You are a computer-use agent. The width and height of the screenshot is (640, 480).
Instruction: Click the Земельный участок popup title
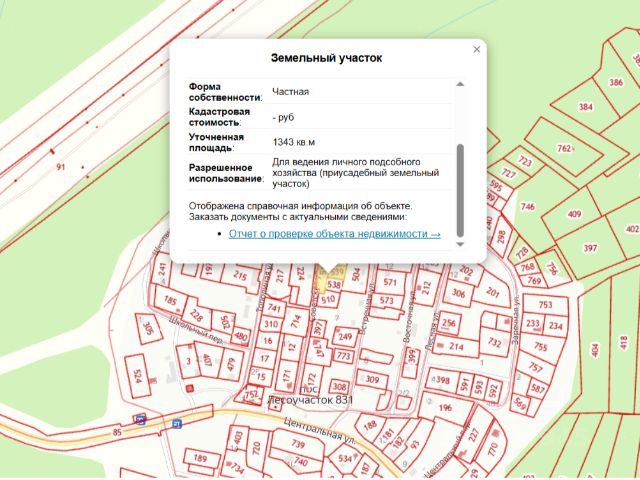pyautogui.click(x=327, y=58)
